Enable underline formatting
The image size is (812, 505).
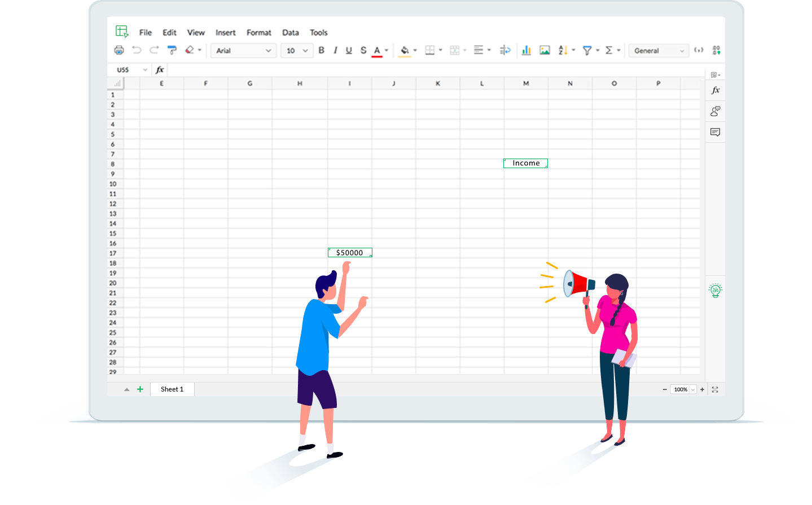click(x=349, y=50)
